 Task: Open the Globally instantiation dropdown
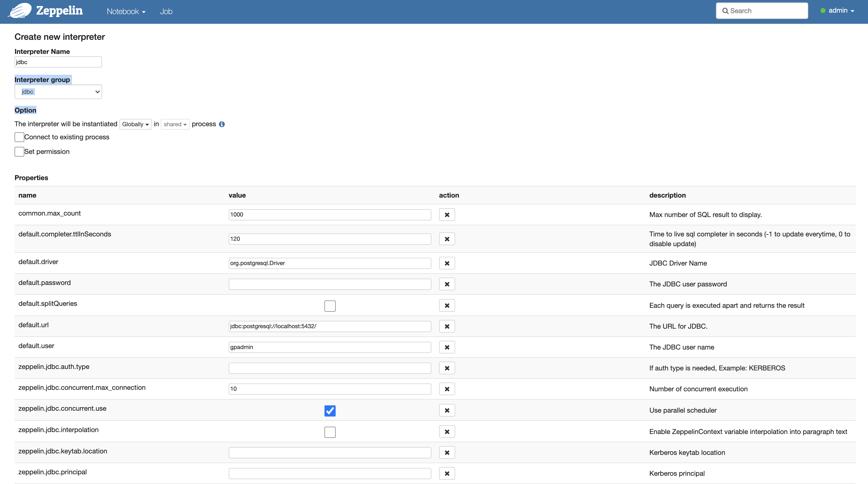(x=136, y=124)
